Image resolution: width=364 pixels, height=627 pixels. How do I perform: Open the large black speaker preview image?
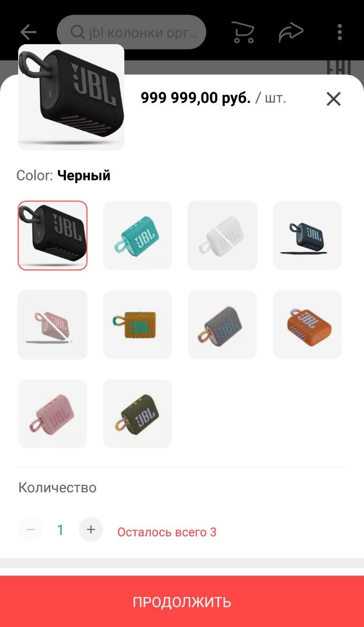[71, 97]
